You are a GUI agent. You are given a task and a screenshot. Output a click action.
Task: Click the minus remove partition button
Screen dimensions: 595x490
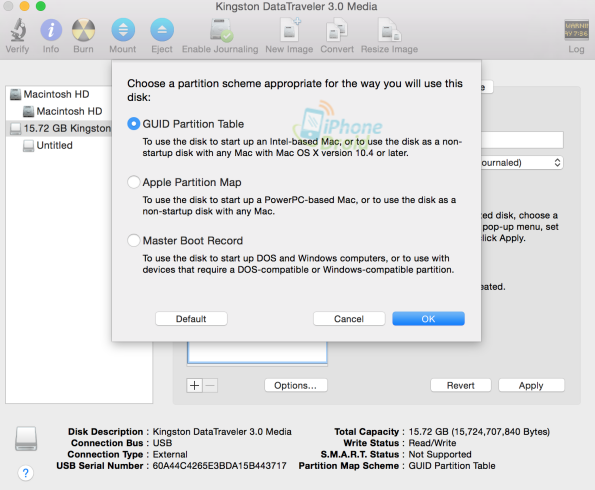click(x=211, y=385)
